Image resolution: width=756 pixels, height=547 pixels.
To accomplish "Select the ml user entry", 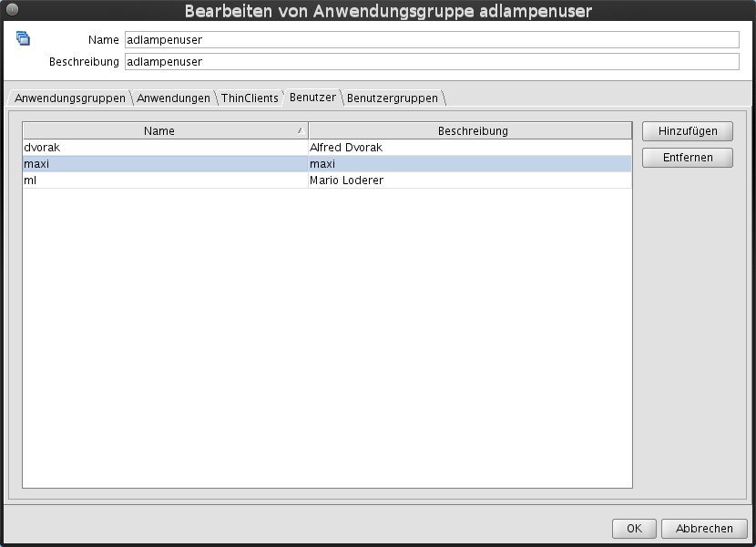I will 164,181.
